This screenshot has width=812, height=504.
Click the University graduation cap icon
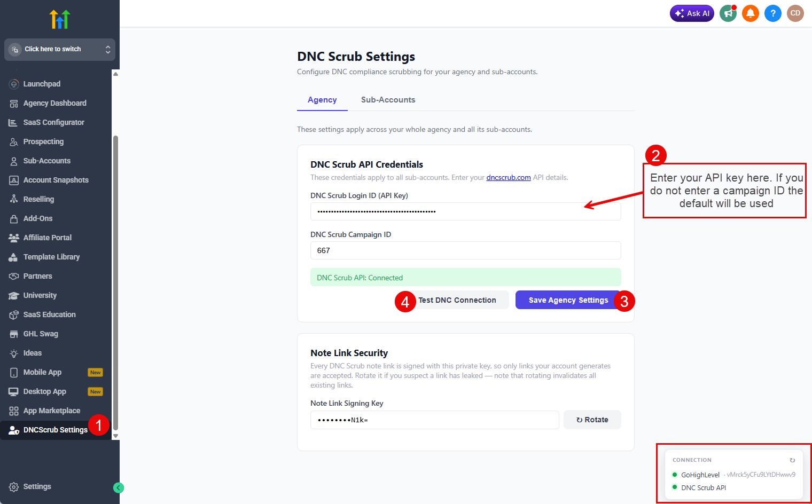click(x=14, y=295)
